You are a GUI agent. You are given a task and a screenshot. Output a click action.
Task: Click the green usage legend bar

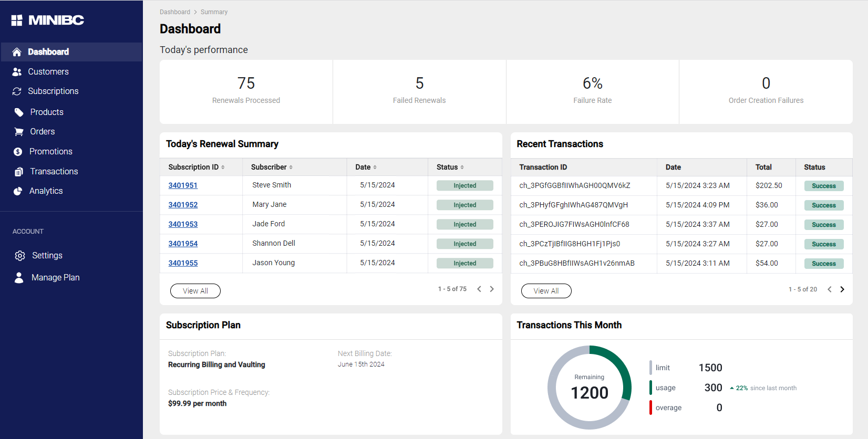click(650, 388)
